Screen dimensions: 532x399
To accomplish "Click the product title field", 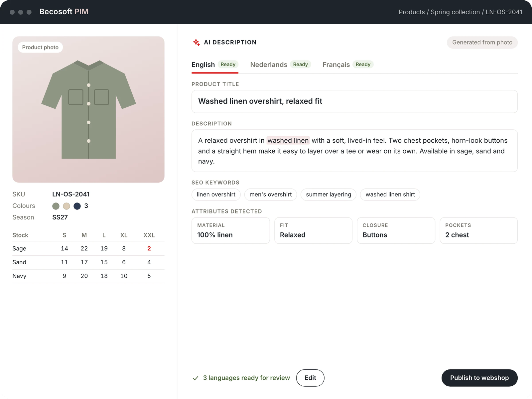I will pyautogui.click(x=354, y=101).
